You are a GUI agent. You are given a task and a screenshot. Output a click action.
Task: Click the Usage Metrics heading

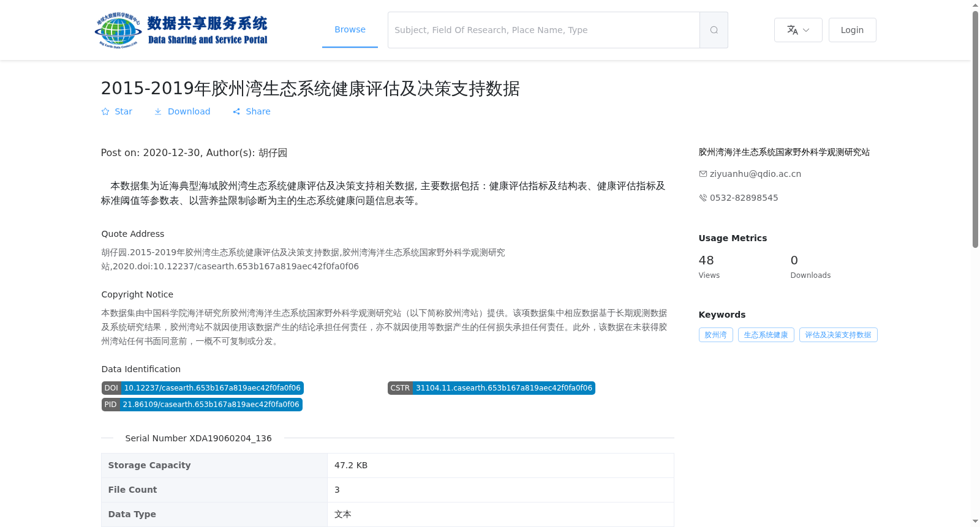733,238
